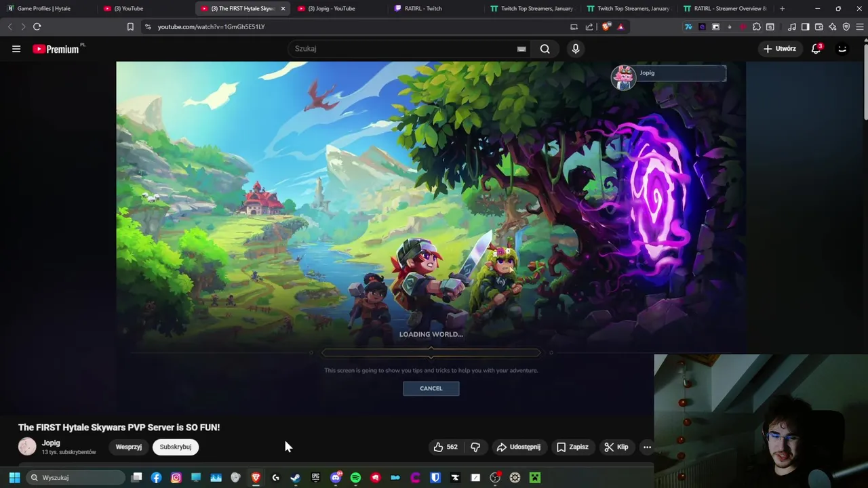Click the Jopig channel avatar below video
The width and height of the screenshot is (868, 488).
(27, 447)
